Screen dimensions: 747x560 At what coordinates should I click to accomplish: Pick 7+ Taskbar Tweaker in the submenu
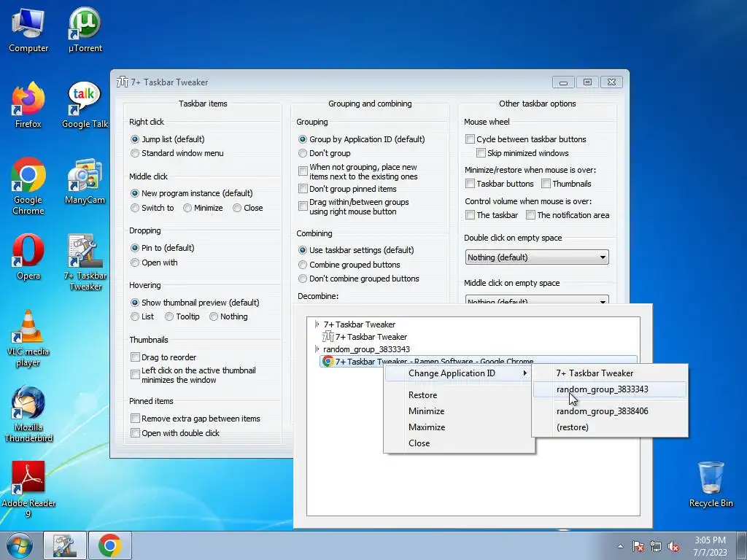[610, 373]
